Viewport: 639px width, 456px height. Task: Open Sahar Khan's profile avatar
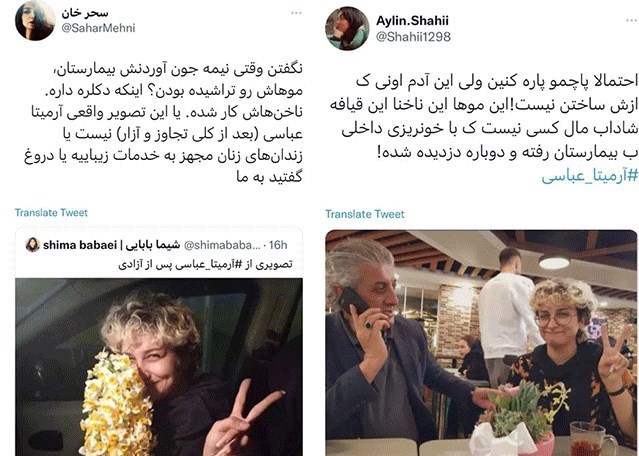point(35,20)
